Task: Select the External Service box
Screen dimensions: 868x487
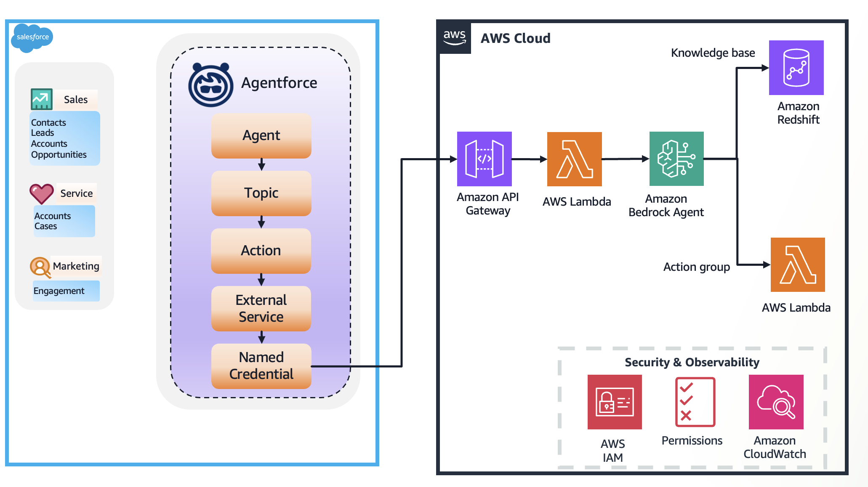Action: click(x=261, y=308)
